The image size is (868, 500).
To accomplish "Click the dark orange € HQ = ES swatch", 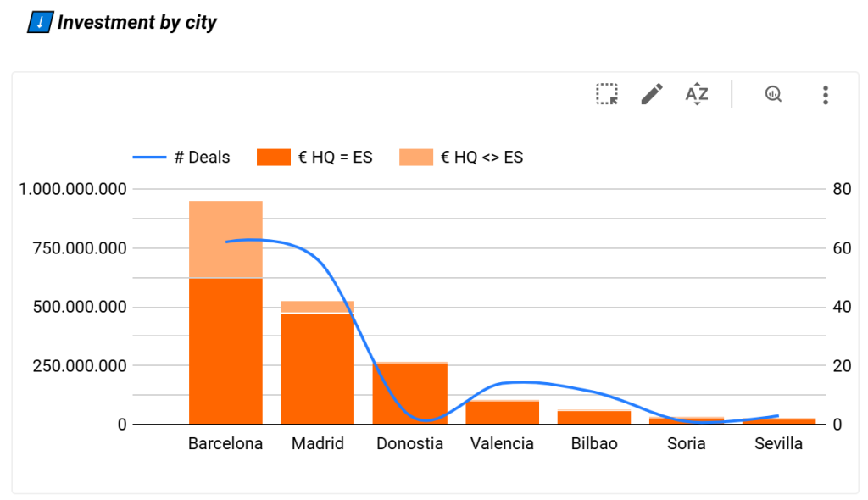I will pos(274,157).
